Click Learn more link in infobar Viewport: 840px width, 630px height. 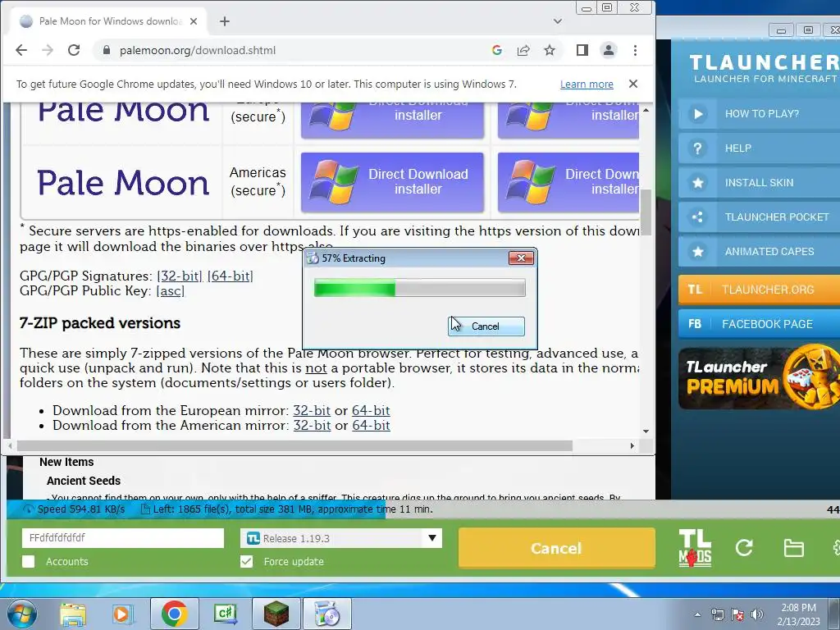[587, 84]
